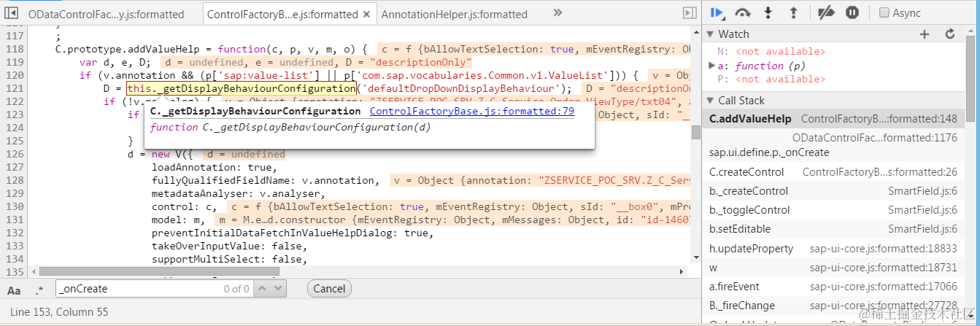Cancel the search bar
Screen dimensions: 980x326
[x=329, y=289]
